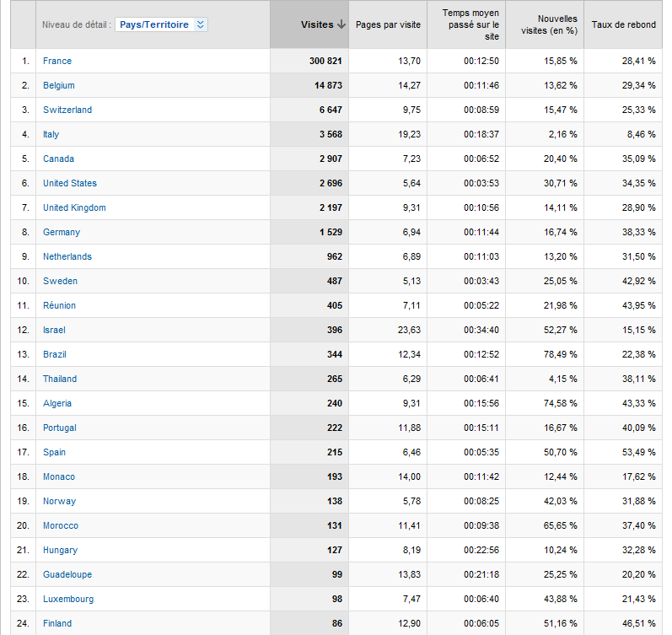Sort by the Visites column header

[x=316, y=25]
